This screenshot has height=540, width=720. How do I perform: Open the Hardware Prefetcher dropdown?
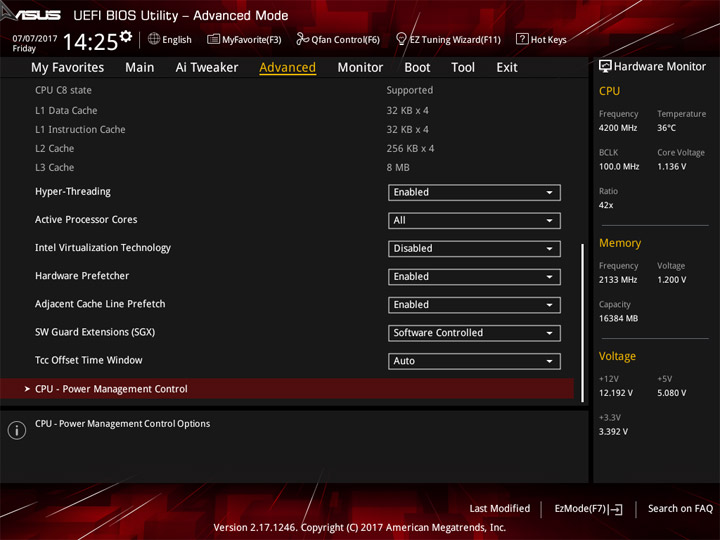(474, 277)
